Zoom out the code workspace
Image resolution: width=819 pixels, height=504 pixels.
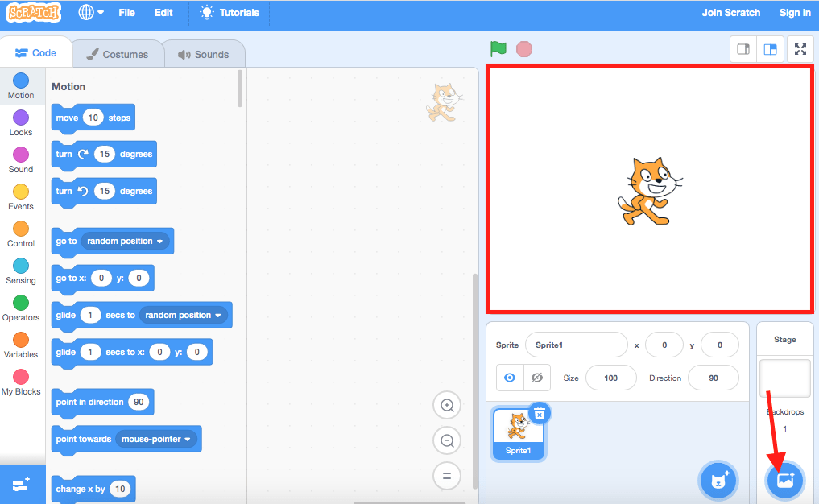point(447,441)
